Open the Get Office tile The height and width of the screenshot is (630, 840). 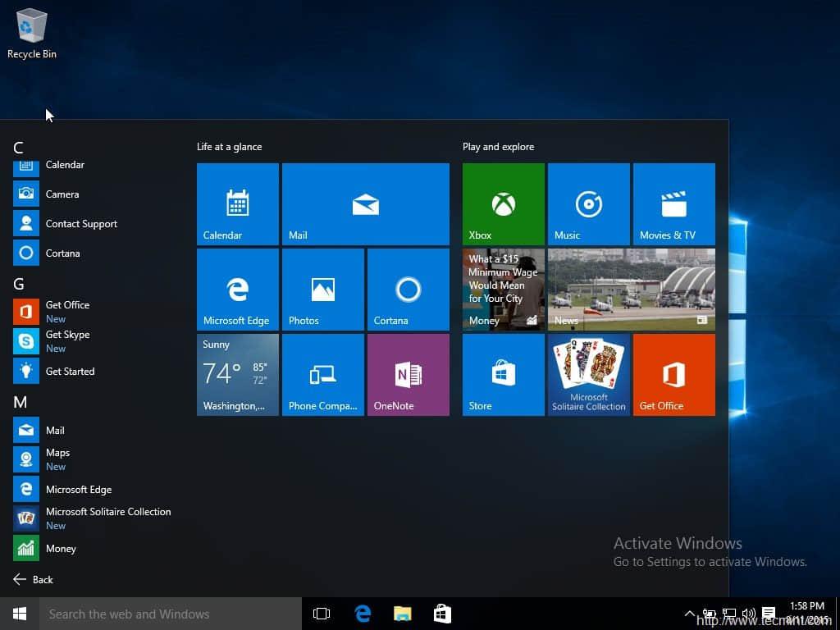click(x=673, y=374)
